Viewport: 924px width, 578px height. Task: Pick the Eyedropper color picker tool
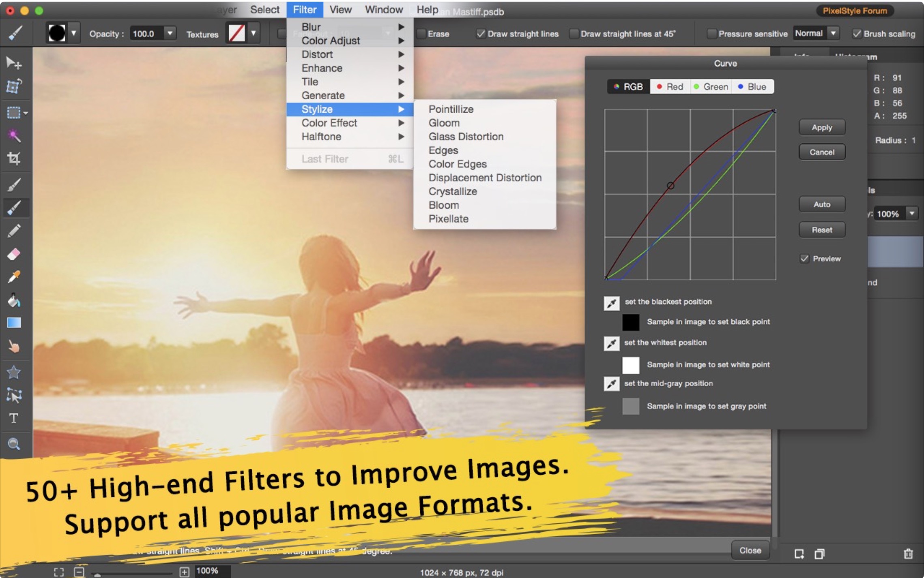(x=14, y=277)
